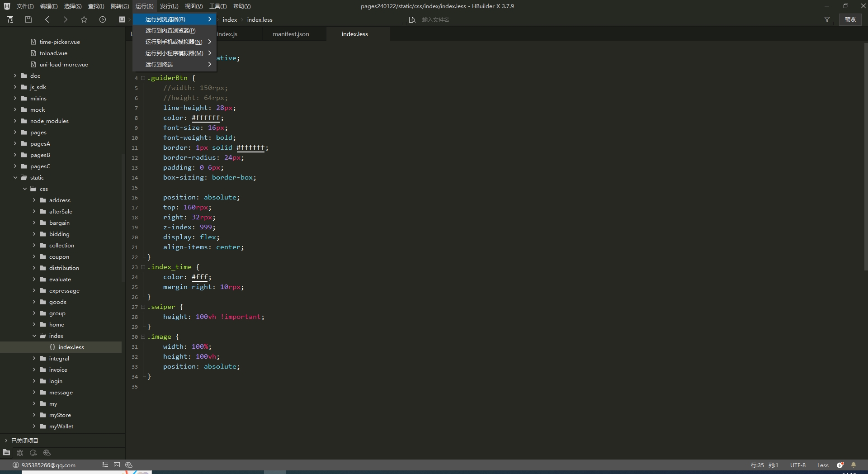Screen dimensions: 868x474
Task: Toggle fold for .swiper rule block
Action: pyautogui.click(x=143, y=307)
